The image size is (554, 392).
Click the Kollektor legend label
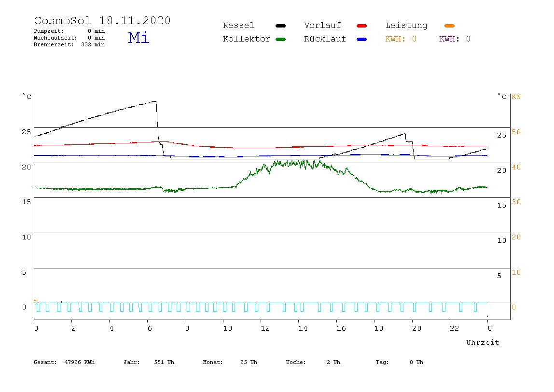247,39
